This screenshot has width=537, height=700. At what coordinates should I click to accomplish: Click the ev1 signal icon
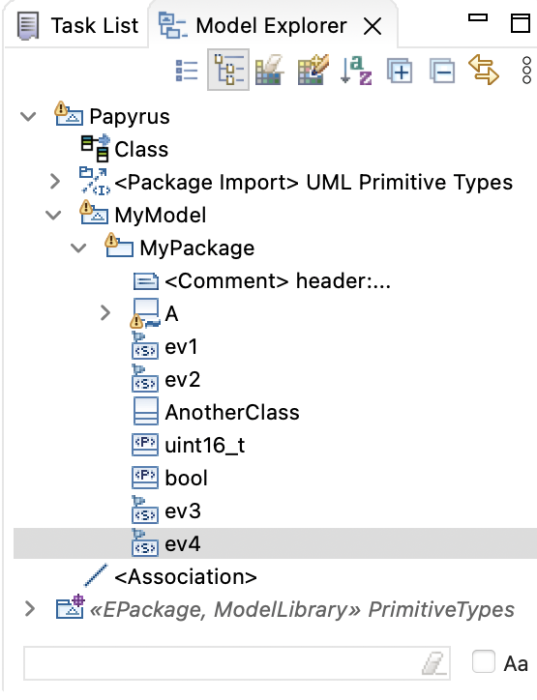click(x=145, y=346)
